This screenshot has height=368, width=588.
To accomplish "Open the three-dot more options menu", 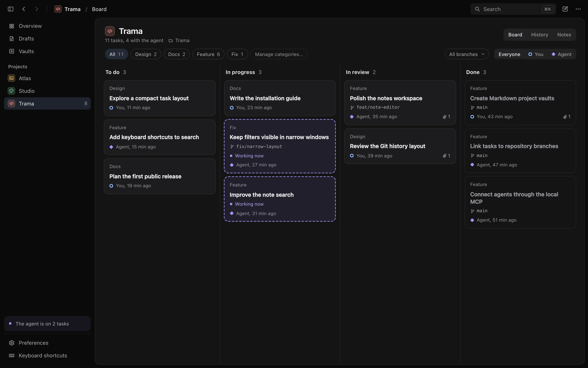I will tap(578, 9).
